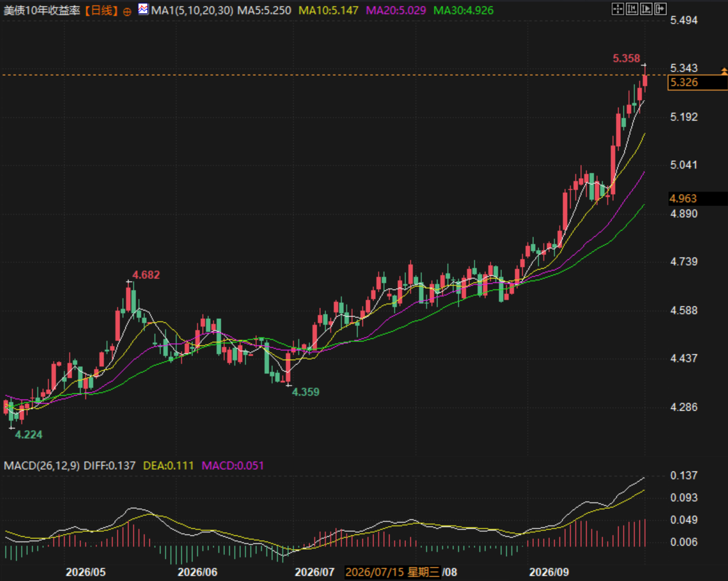Click the axis icon with left-pointing arrow
Image resolution: width=728 pixels, height=581 pixels.
point(632,9)
